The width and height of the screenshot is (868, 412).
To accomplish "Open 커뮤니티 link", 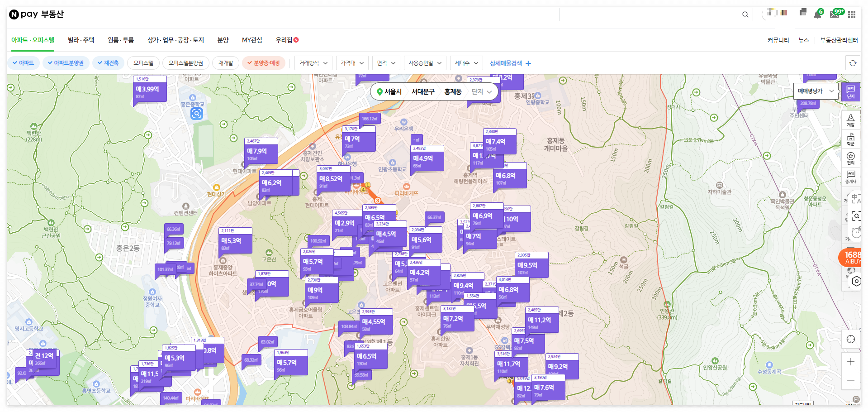I will point(778,40).
